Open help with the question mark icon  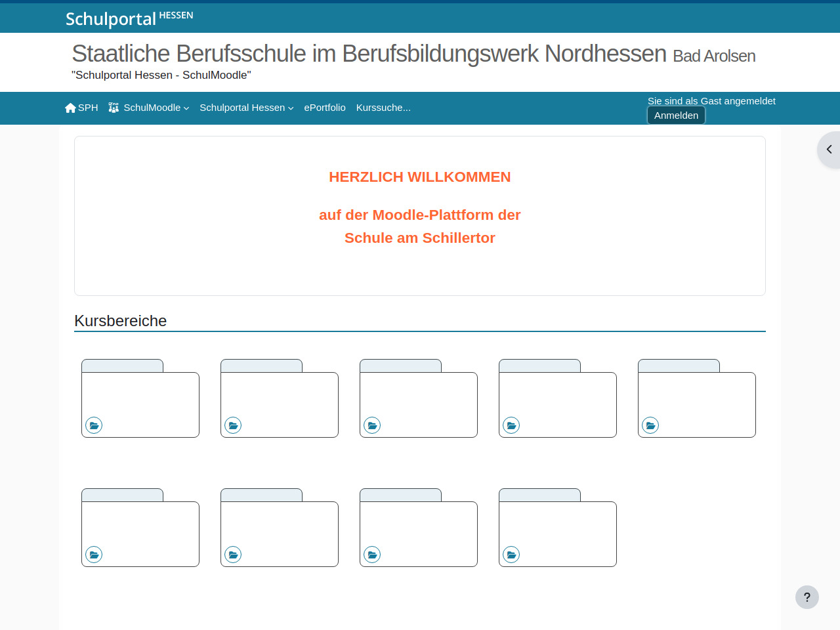tap(807, 597)
